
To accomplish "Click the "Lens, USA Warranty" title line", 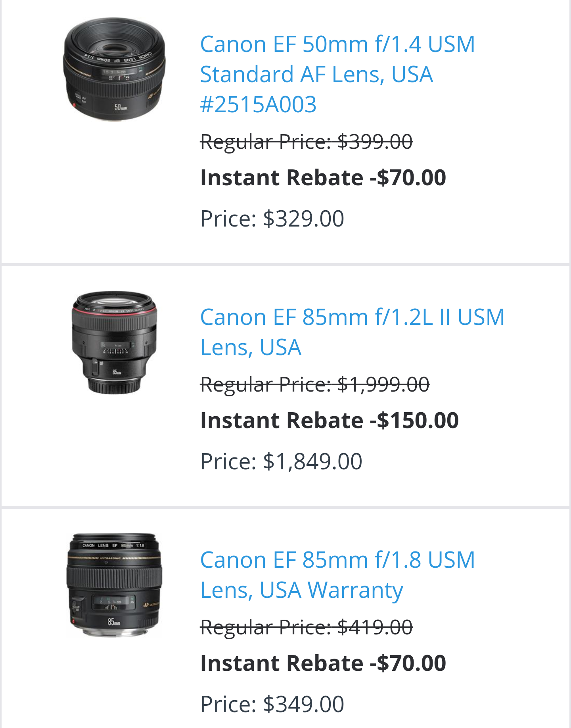I will click(301, 590).
